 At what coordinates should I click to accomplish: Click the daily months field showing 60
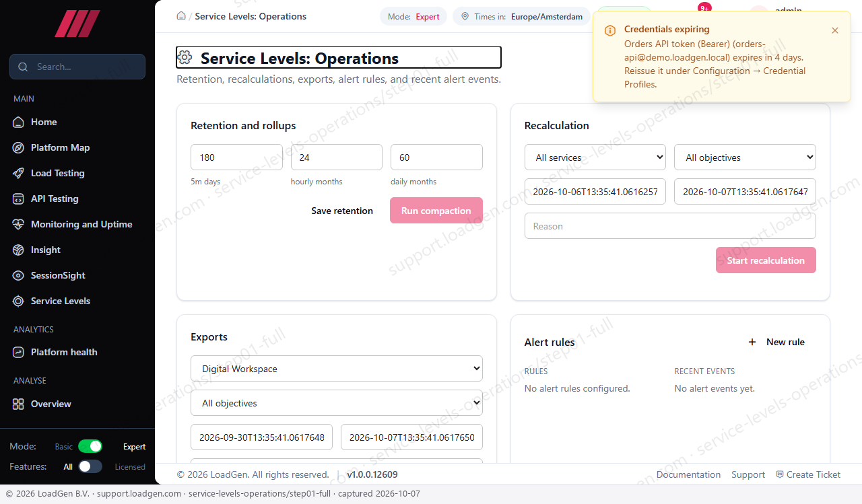tap(436, 157)
